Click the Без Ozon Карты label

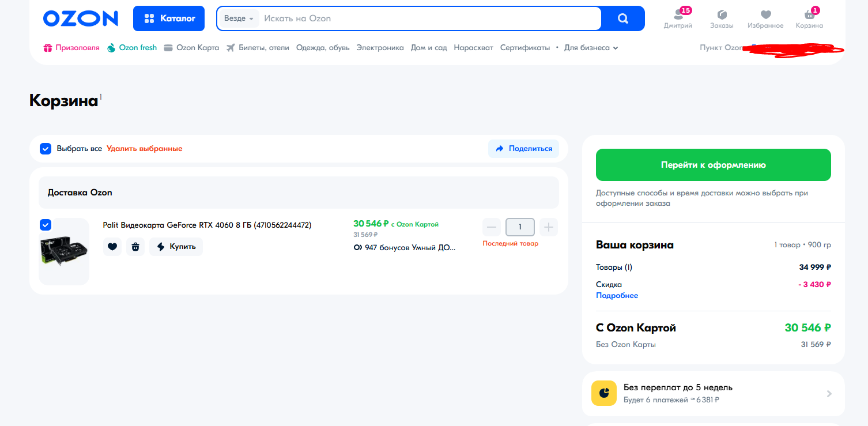point(626,345)
